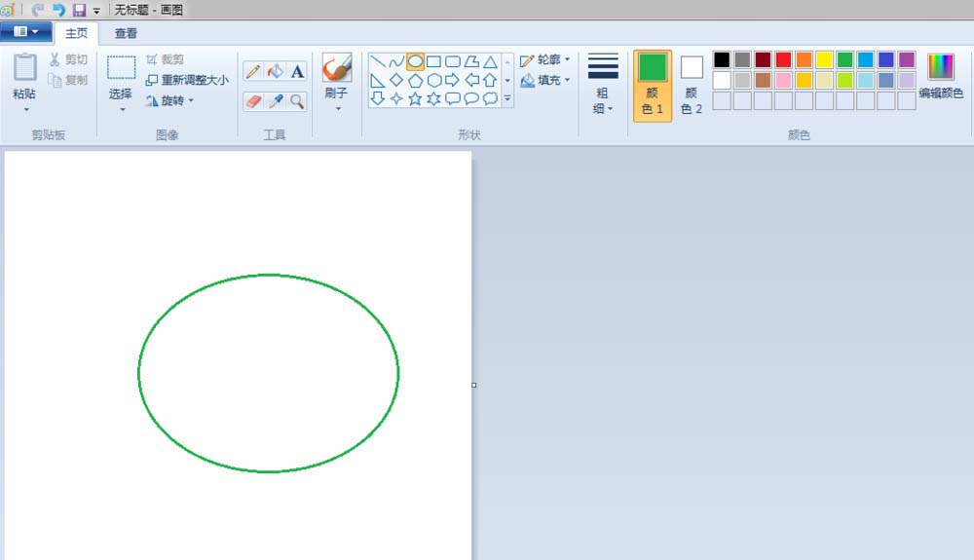Switch to the Home (主页) tab
Viewport: 974px width, 560px height.
click(76, 33)
